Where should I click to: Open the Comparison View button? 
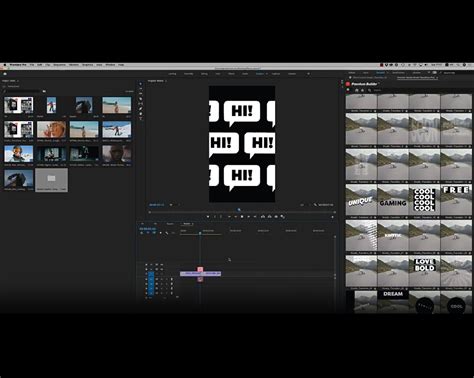[282, 217]
